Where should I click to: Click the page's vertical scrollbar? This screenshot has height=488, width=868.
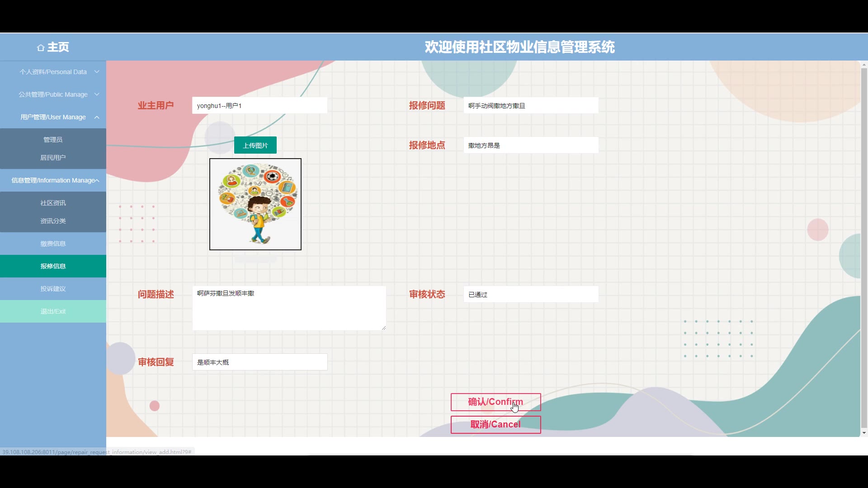(864, 249)
